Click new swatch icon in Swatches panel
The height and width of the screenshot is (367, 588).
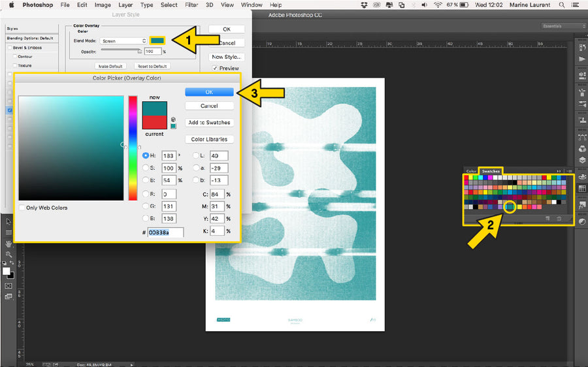pos(546,218)
